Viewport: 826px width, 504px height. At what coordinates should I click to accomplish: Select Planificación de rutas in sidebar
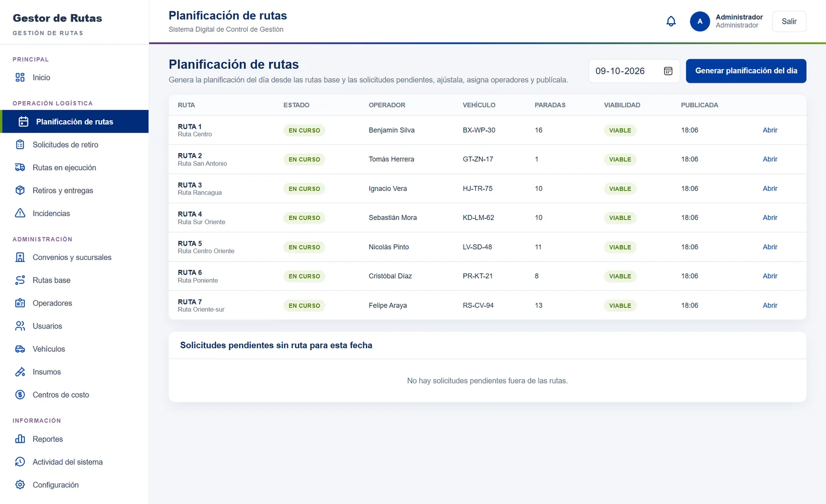pyautogui.click(x=75, y=122)
